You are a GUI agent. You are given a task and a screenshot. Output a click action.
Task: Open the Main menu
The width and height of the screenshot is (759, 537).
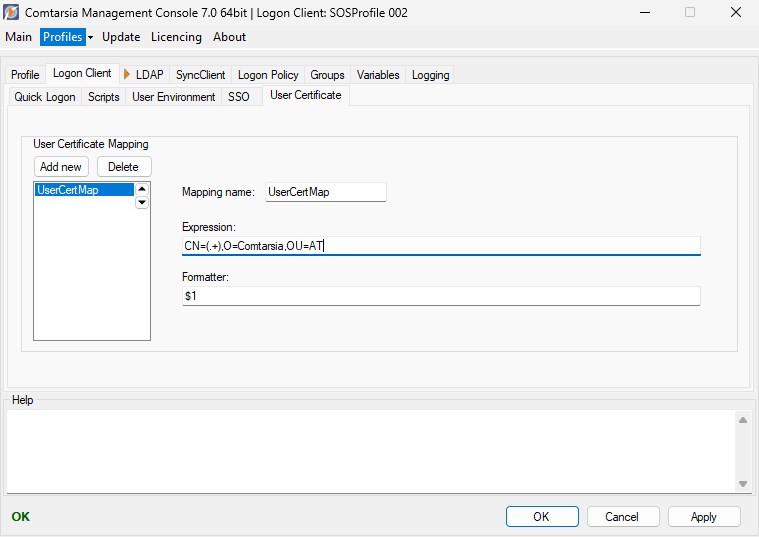pyautogui.click(x=19, y=37)
